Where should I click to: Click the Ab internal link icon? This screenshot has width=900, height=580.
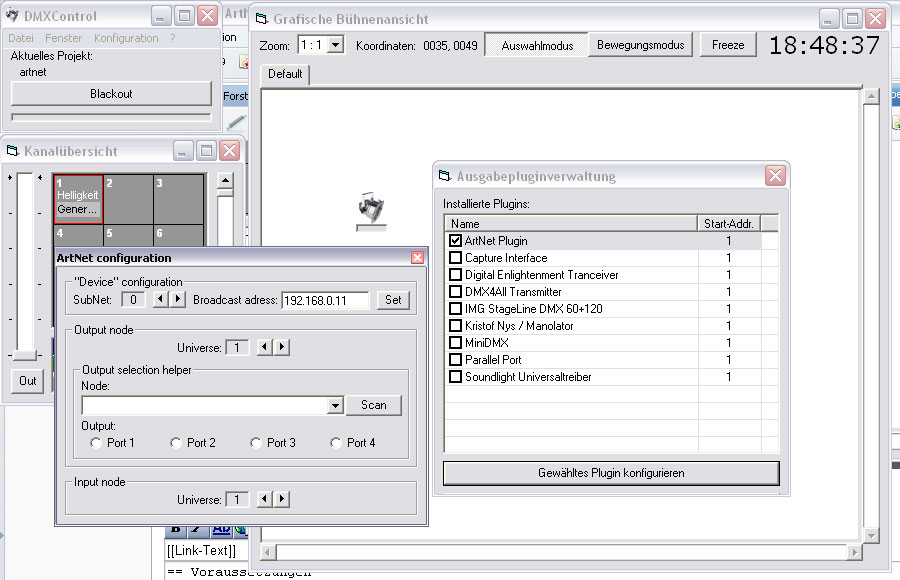tap(220, 529)
